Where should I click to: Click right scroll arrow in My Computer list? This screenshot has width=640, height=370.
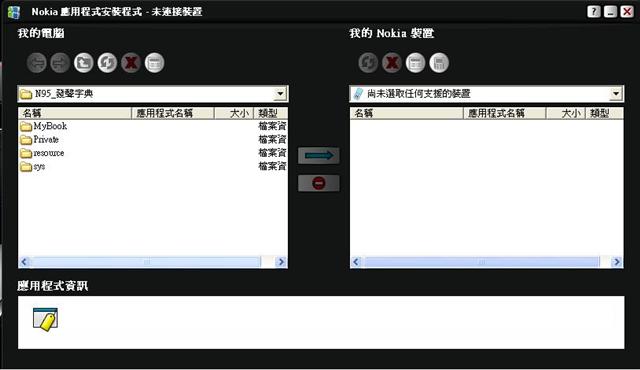tap(281, 262)
